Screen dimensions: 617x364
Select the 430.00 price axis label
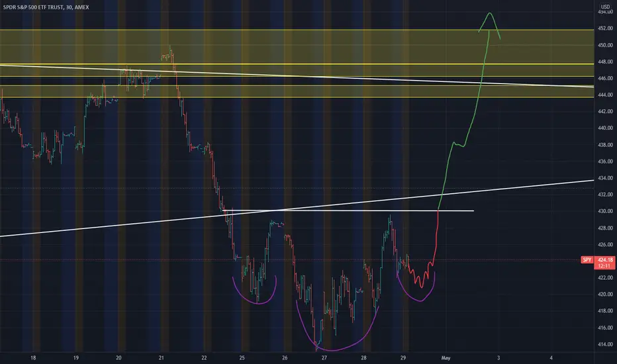pyautogui.click(x=605, y=211)
